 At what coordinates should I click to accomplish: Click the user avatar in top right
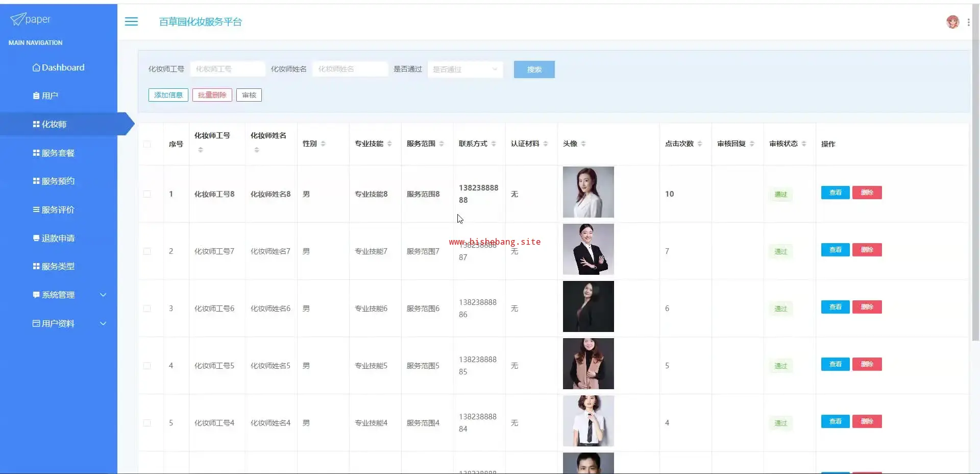pos(952,21)
